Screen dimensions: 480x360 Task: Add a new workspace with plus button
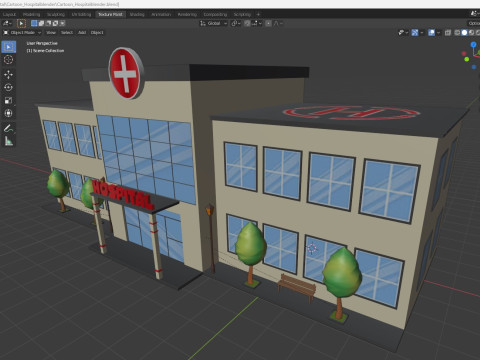[x=258, y=14]
